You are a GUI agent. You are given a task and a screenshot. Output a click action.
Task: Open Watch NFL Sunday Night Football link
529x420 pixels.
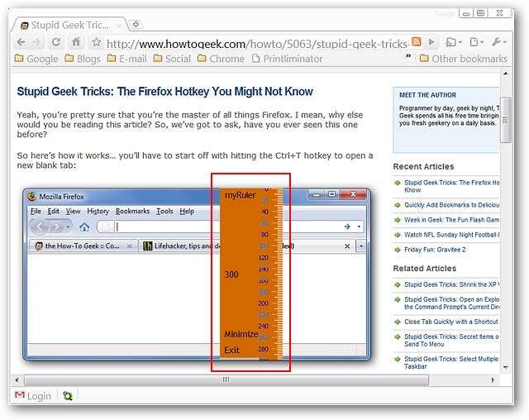pos(452,235)
